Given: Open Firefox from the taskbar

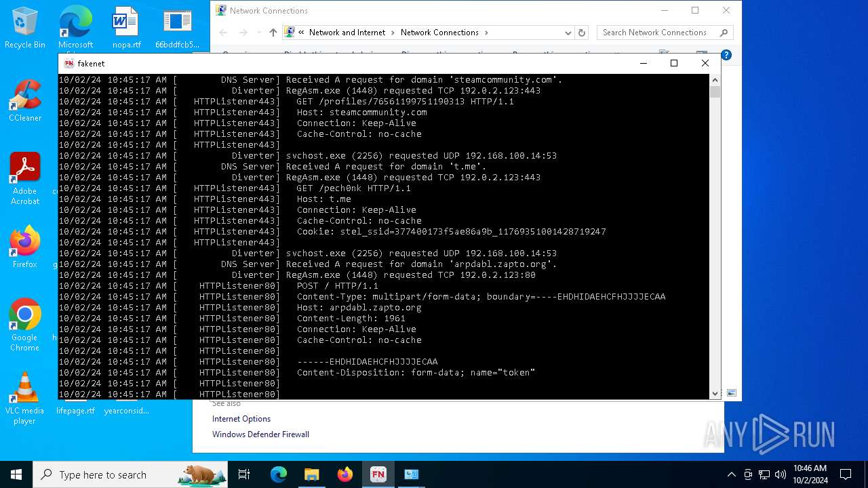Looking at the screenshot, I should click(344, 474).
